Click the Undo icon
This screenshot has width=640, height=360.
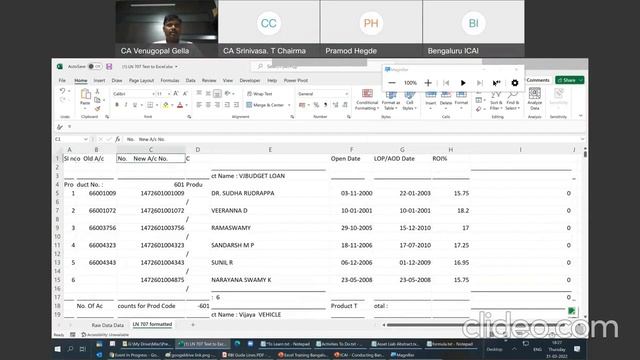coord(62,91)
